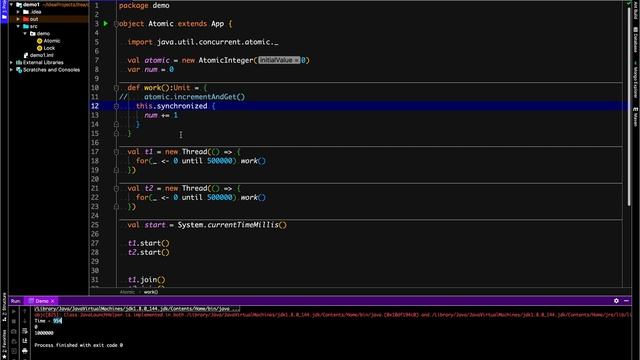The width and height of the screenshot is (640, 360).
Task: Fold the synchronized block at line 12
Action: point(116,106)
